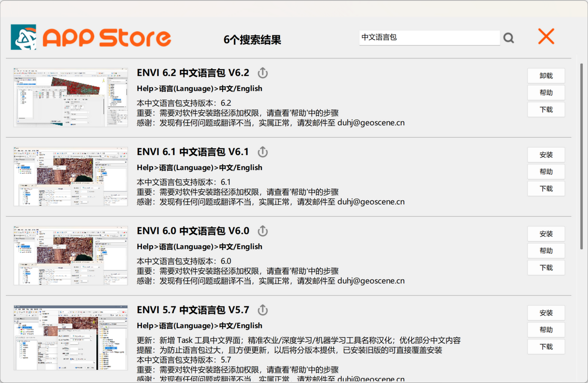Click update icon next to ENVI 5.7 title
The height and width of the screenshot is (383, 588).
(263, 310)
